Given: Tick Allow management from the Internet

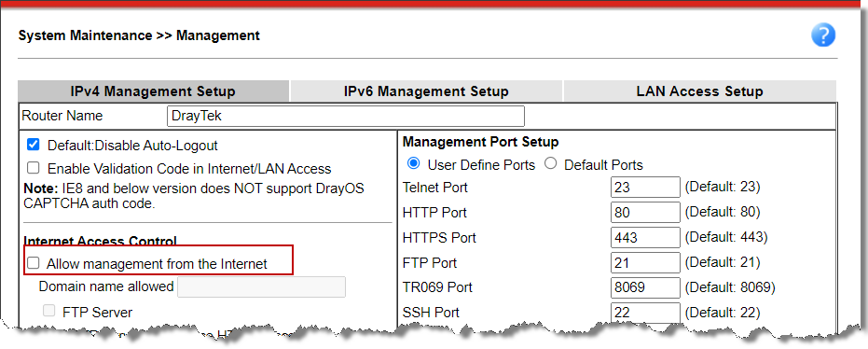Looking at the screenshot, I should click(x=34, y=263).
